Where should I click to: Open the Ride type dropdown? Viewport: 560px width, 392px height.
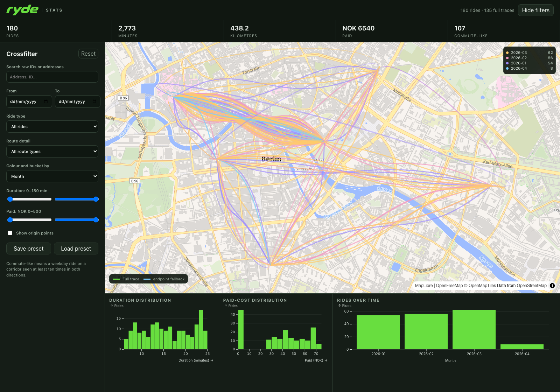click(52, 127)
